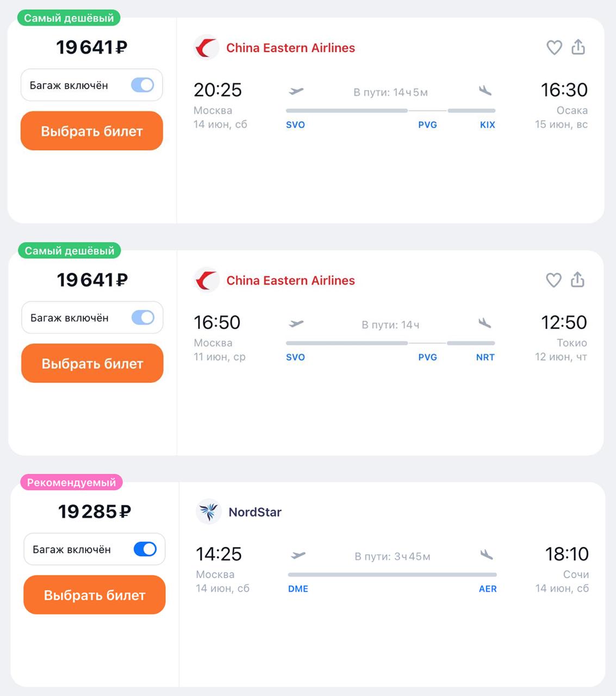Click the DME departure airport code
Image resolution: width=616 pixels, height=696 pixels.
click(298, 589)
